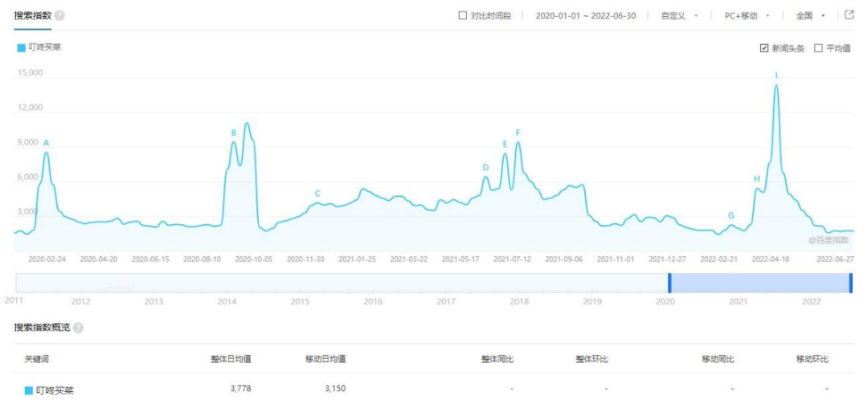Click the left handle of timeline range slider
This screenshot has width=868, height=400.
click(x=669, y=283)
